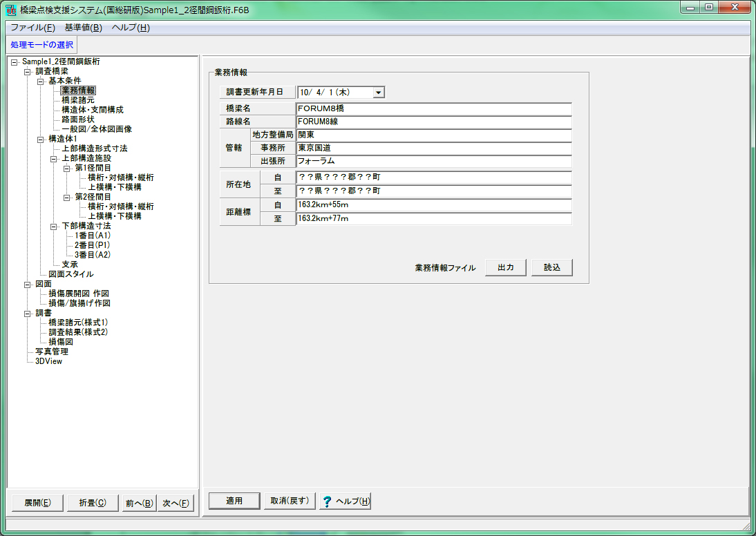Select 損傷/旗揚げ作図 tree item

79,303
